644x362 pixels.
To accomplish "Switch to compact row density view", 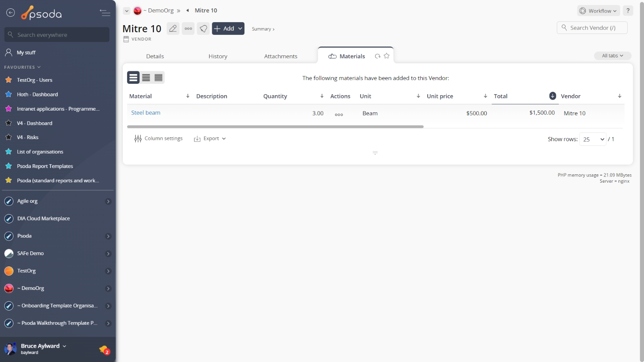I will [158, 78].
